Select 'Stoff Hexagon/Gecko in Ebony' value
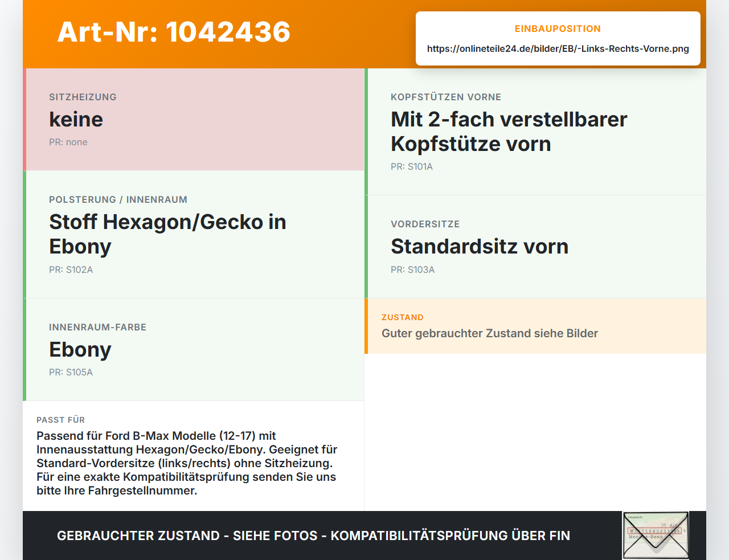 pos(167,234)
